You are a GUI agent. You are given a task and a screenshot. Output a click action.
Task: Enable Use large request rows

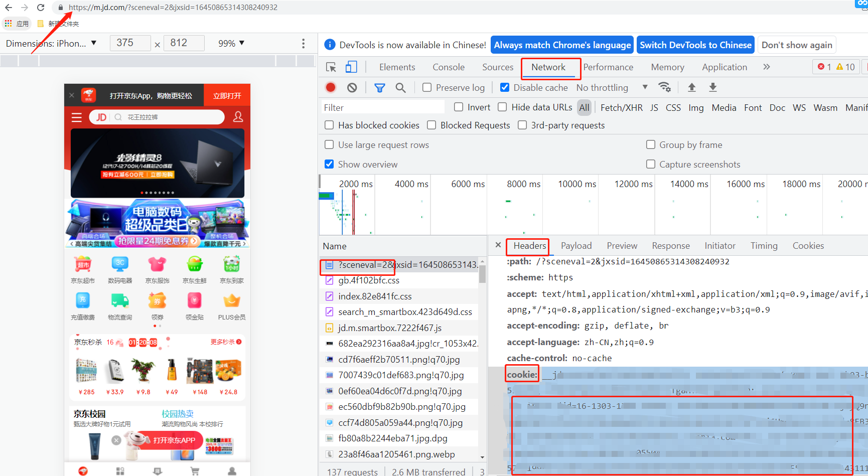329,144
